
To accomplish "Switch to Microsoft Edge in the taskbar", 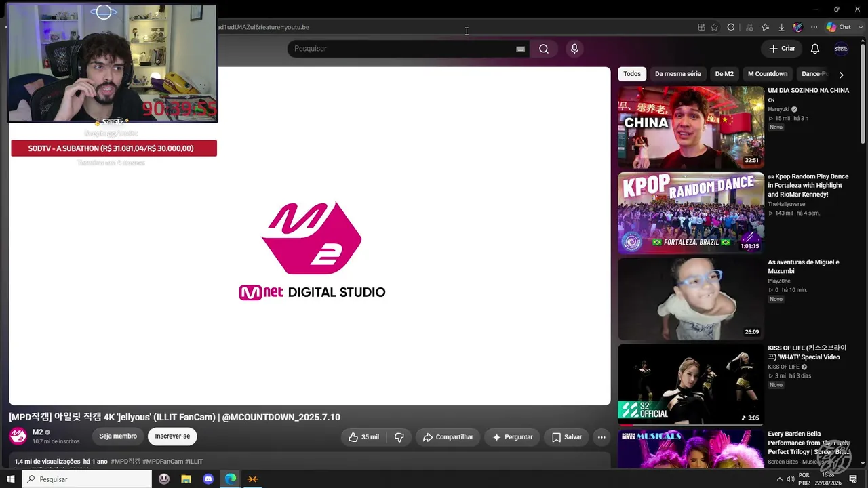I will pos(231,479).
